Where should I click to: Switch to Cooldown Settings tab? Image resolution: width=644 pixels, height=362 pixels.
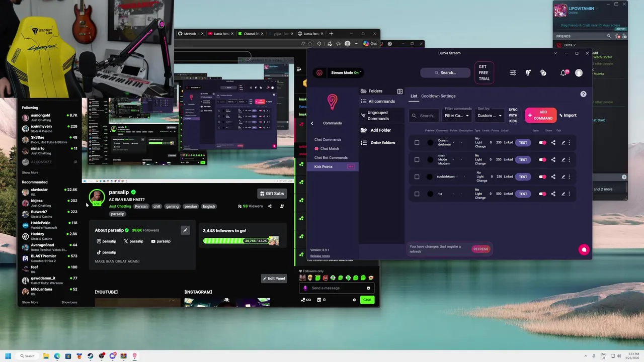[438, 96]
